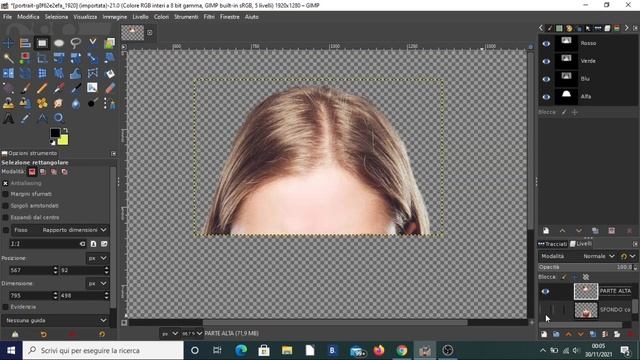Select the Text tool
Viewport: 640px width, 360px height.
[8, 119]
